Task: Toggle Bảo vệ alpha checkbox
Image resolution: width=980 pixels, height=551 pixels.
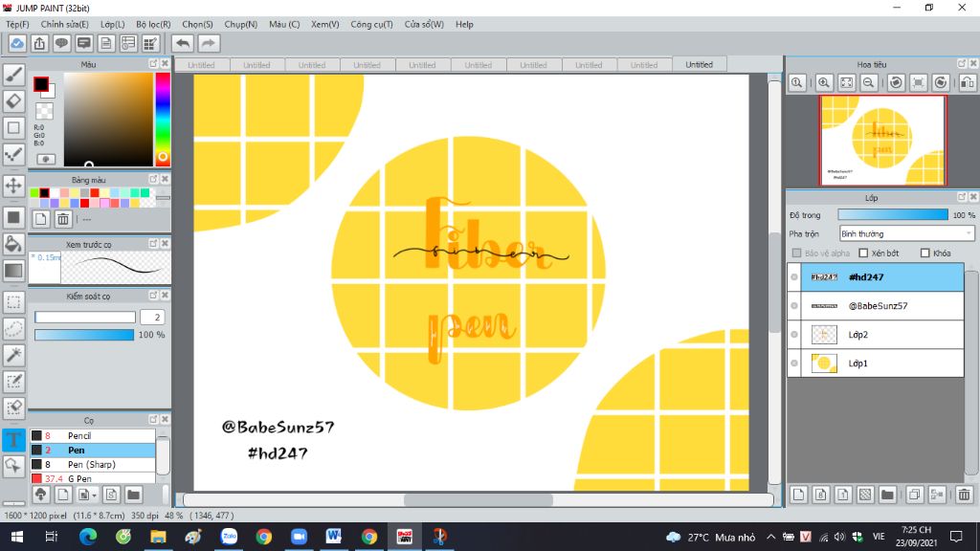Action: point(796,253)
